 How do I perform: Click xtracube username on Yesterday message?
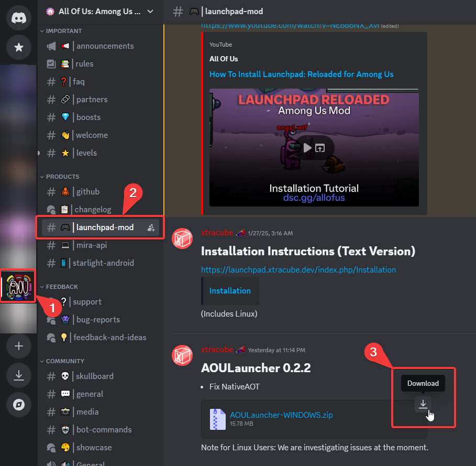coord(217,350)
